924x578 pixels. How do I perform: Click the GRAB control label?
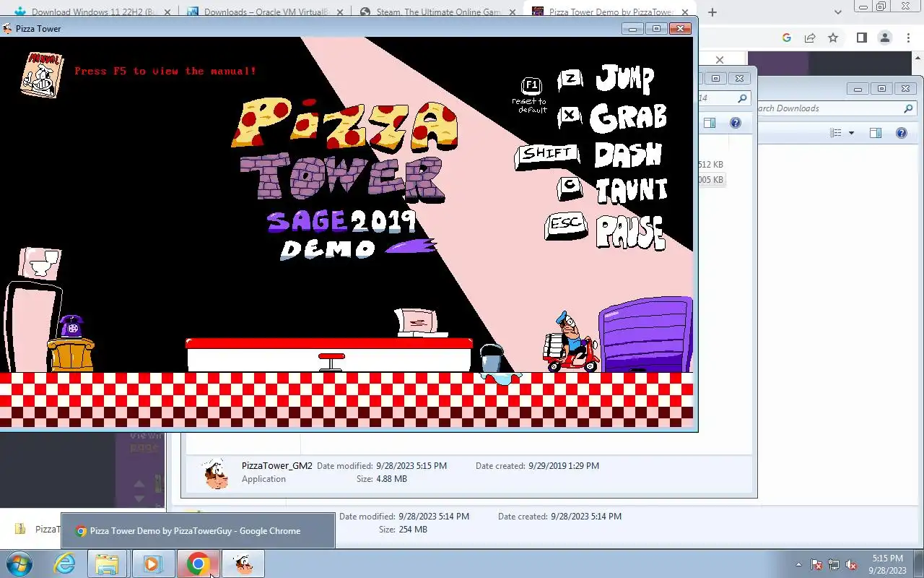pyautogui.click(x=628, y=118)
